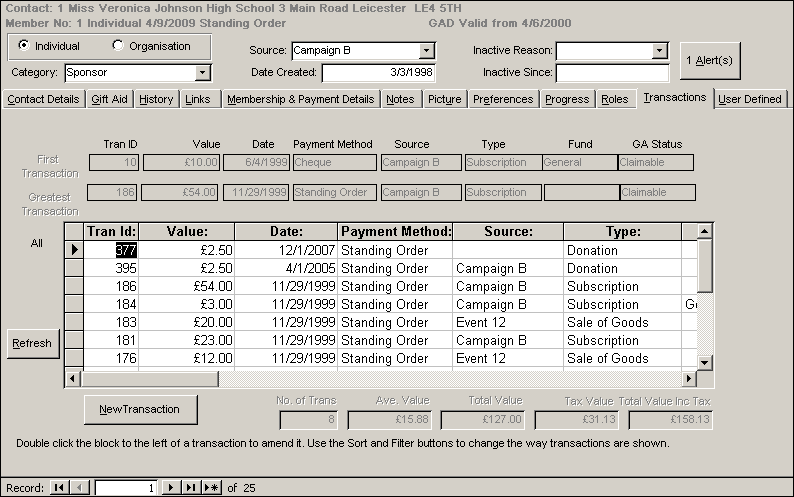Click the 12/1/2007 date cell
Screen dimensions: 794x497
[x=286, y=250]
